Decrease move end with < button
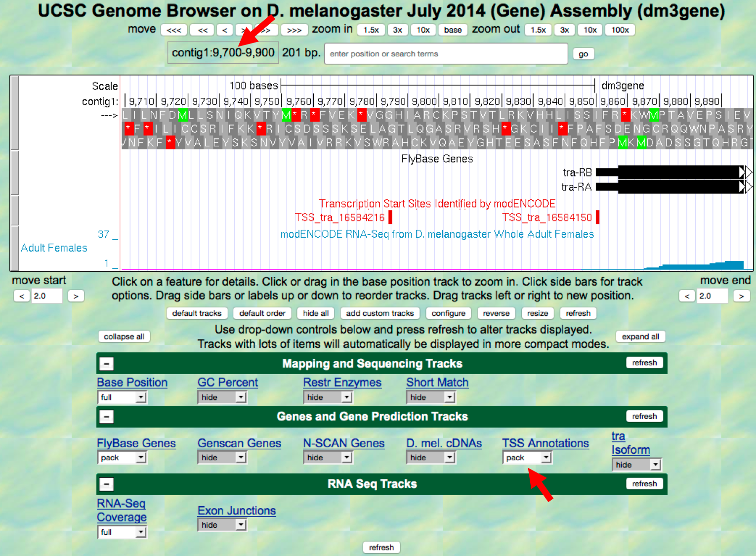This screenshot has width=756, height=556. (687, 296)
